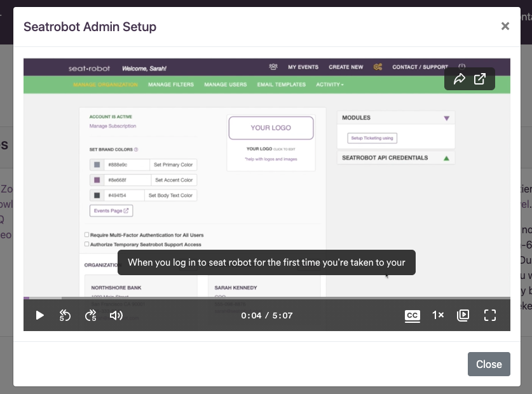Mute the video volume
Screen dimensions: 532x394
[x=116, y=315]
